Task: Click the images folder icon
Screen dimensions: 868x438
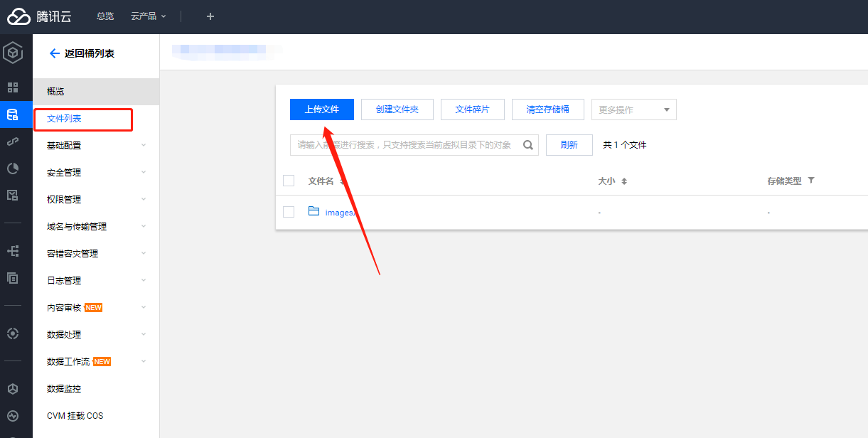Action: click(314, 211)
